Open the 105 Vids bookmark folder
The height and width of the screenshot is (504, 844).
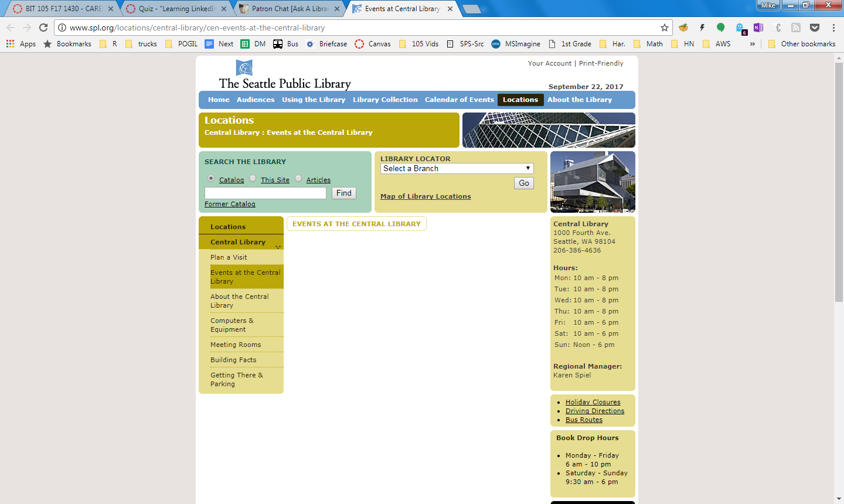pyautogui.click(x=418, y=44)
